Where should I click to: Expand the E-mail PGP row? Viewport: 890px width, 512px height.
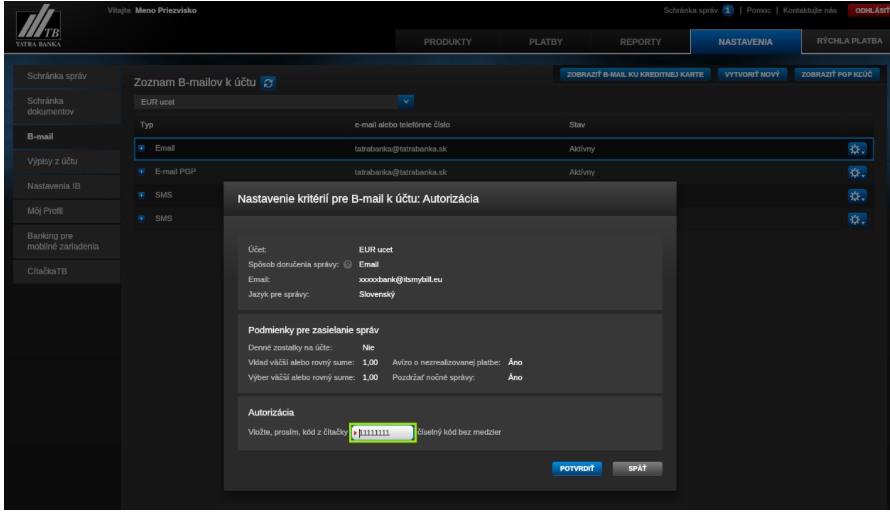(x=142, y=172)
